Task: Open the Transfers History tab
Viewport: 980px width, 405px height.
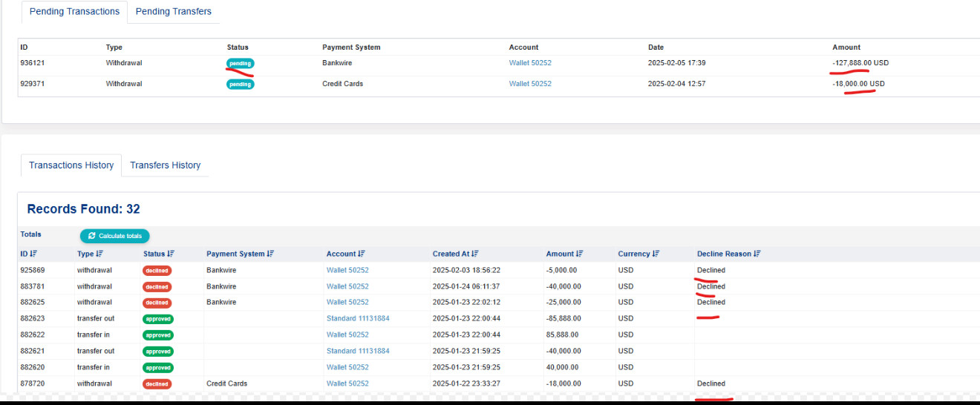Action: tap(165, 165)
